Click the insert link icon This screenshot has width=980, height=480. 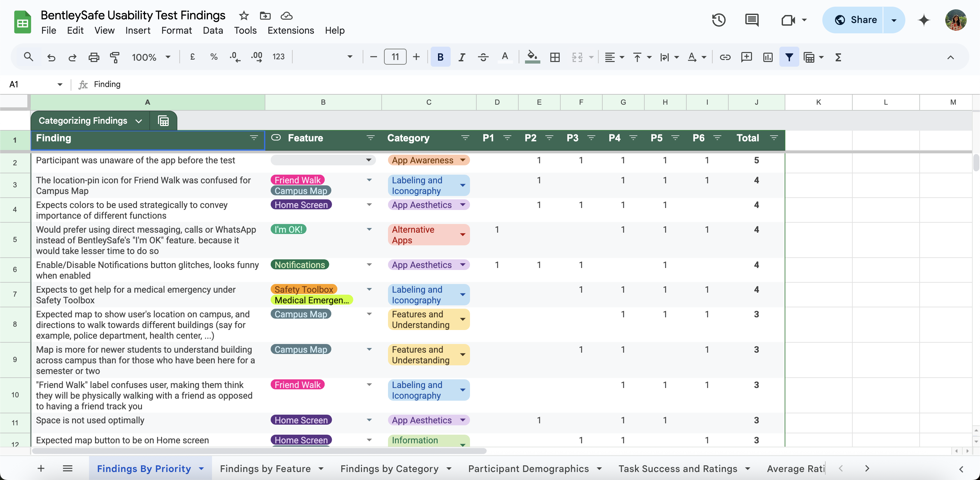pos(725,57)
